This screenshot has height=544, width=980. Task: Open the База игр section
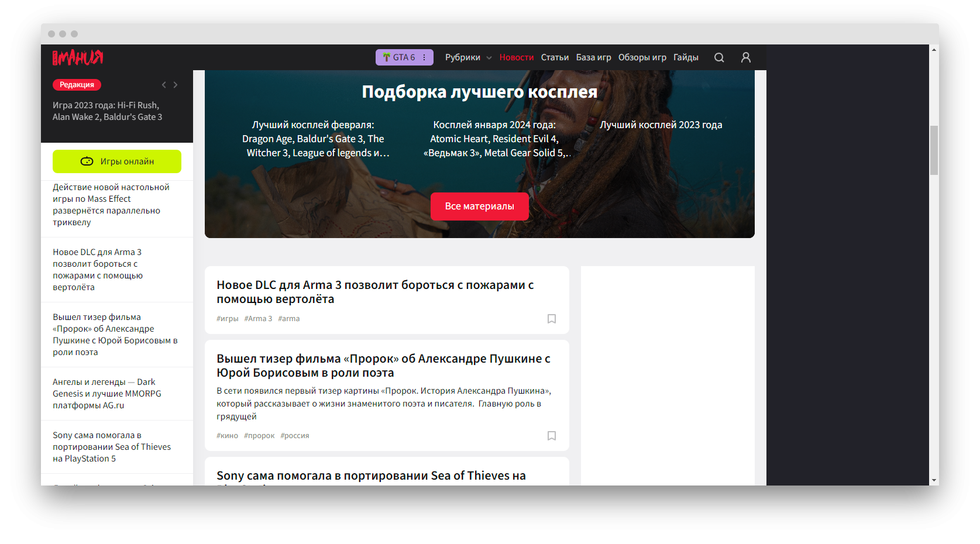coord(593,57)
